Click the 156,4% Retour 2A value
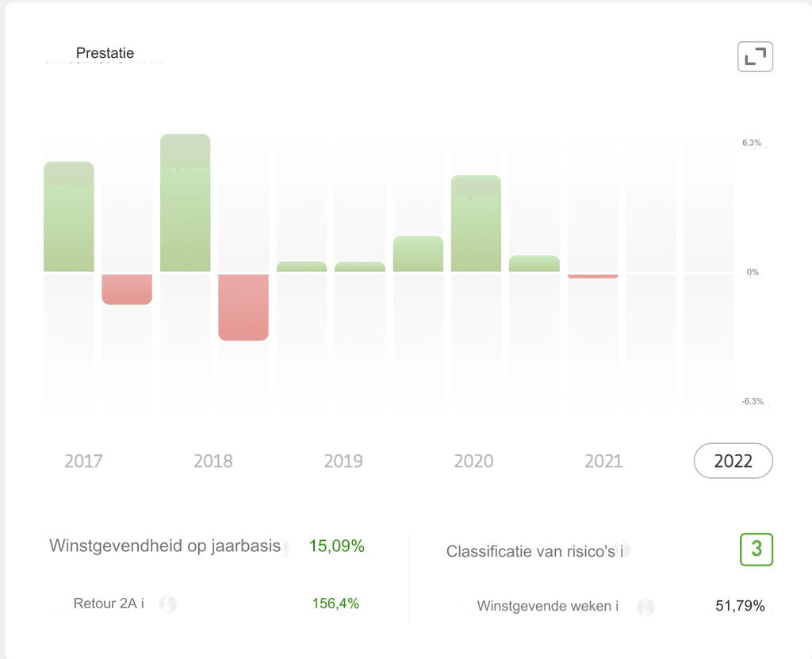812x659 pixels. tap(335, 603)
